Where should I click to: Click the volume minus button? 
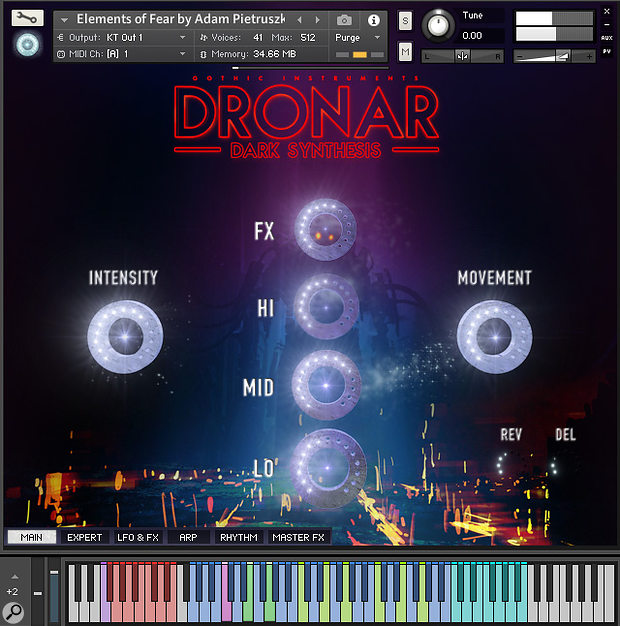(x=520, y=57)
